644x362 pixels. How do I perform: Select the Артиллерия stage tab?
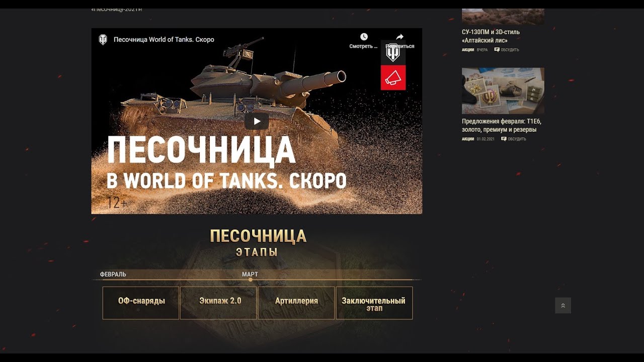pos(296,303)
